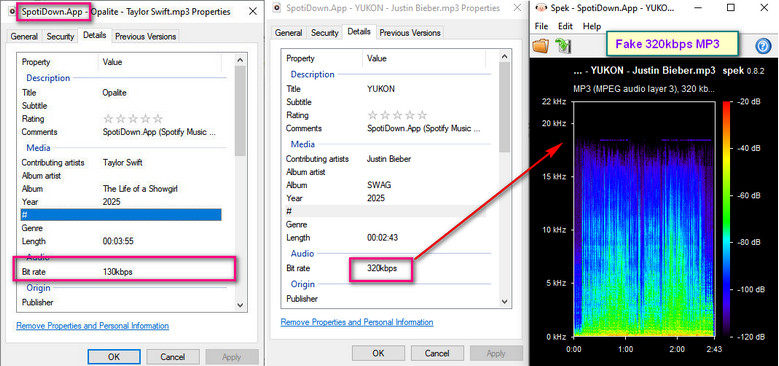Viewport: 779px width, 366px height.
Task: Click scroll down arrow in YUKON details list
Action: [x=504, y=301]
